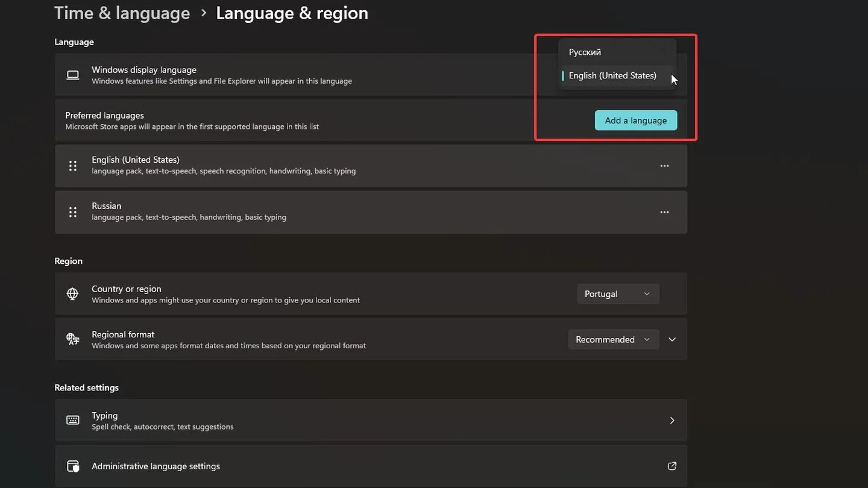Click the Administrative language settings label
The width and height of the screenshot is (868, 488).
156,466
